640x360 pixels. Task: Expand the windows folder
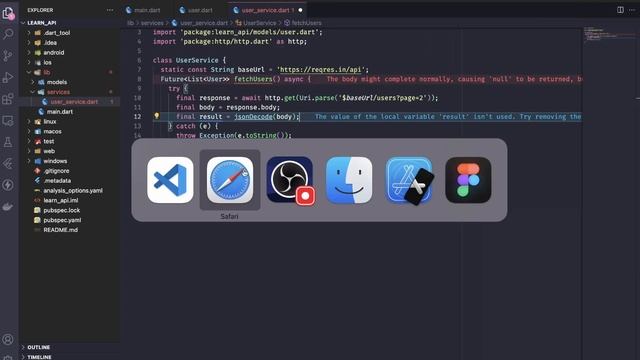[55, 161]
